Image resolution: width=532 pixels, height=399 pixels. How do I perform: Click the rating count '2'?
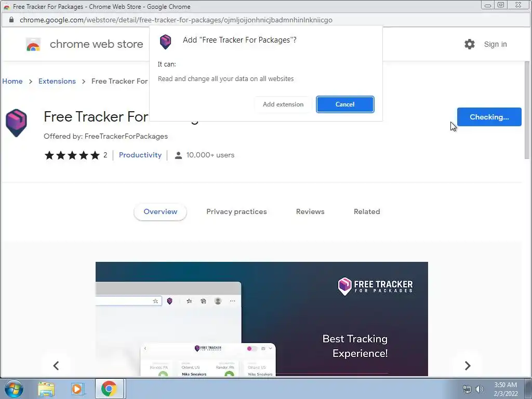(x=105, y=155)
